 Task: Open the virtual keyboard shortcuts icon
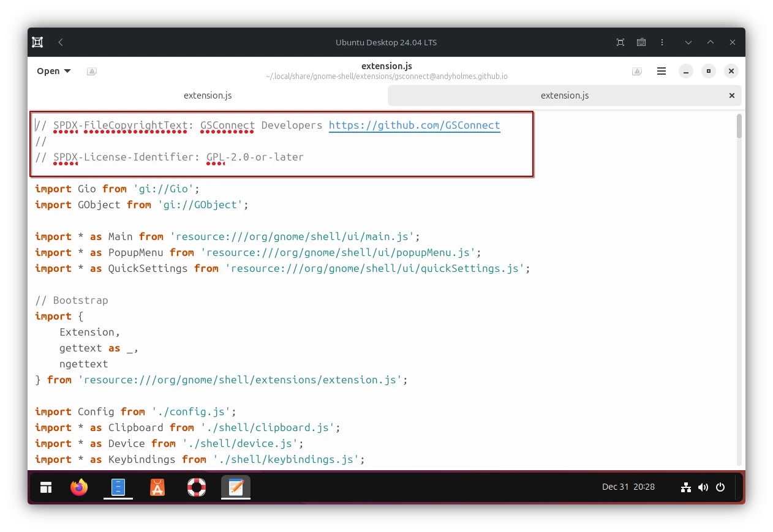641,42
